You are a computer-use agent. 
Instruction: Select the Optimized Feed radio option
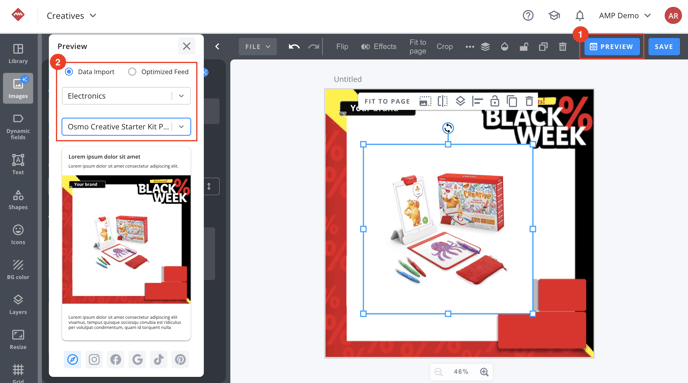click(x=132, y=72)
